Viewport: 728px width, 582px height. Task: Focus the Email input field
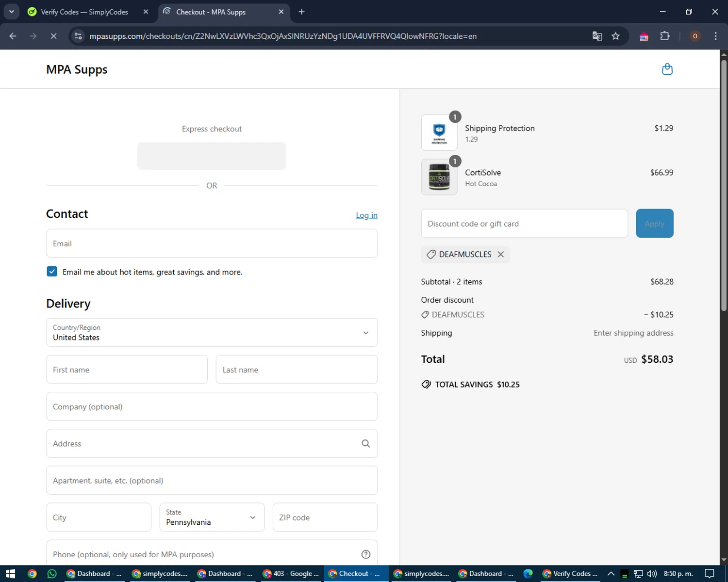coord(212,243)
